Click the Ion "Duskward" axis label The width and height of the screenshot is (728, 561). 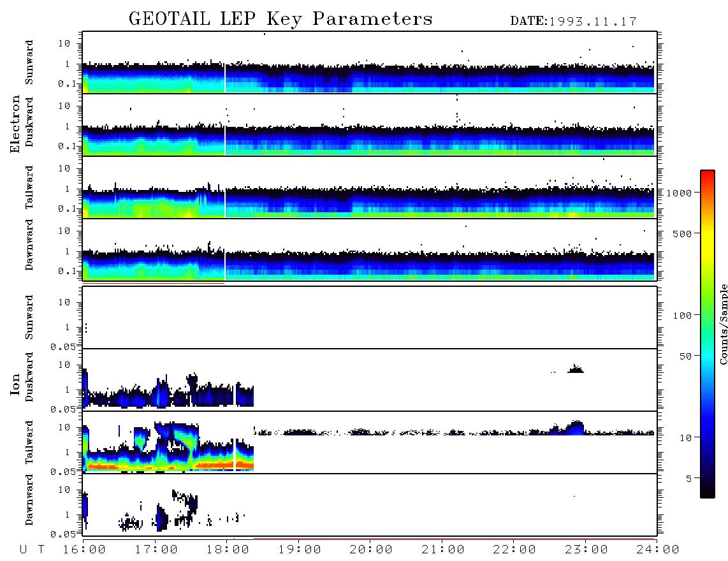pyautogui.click(x=29, y=377)
